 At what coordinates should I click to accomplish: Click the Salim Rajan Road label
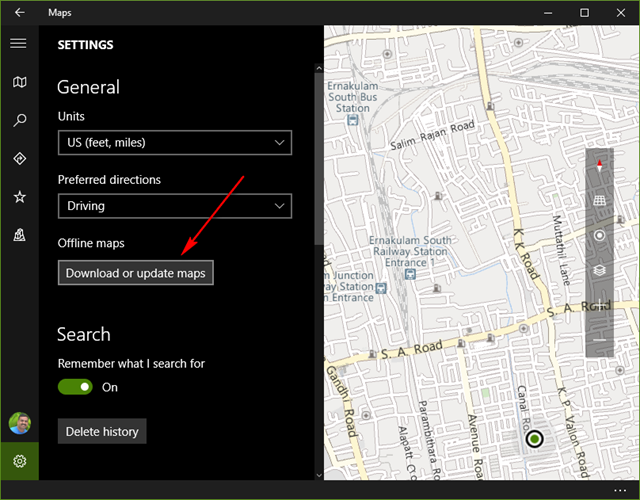click(x=433, y=134)
